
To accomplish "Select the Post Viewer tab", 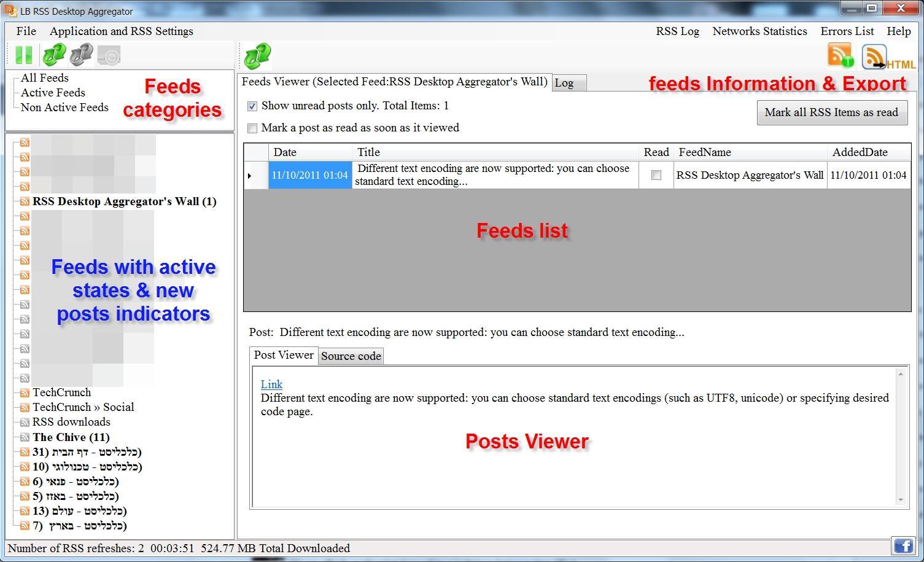I will 284,355.
